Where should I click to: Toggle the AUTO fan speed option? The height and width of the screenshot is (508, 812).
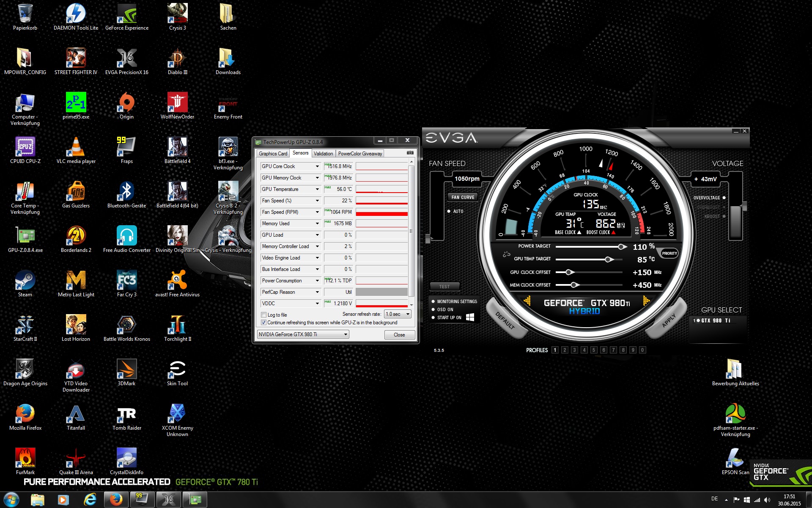tap(449, 211)
